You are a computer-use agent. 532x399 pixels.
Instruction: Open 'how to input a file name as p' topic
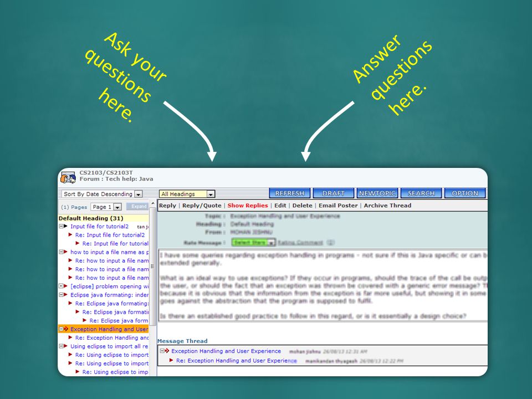click(109, 252)
